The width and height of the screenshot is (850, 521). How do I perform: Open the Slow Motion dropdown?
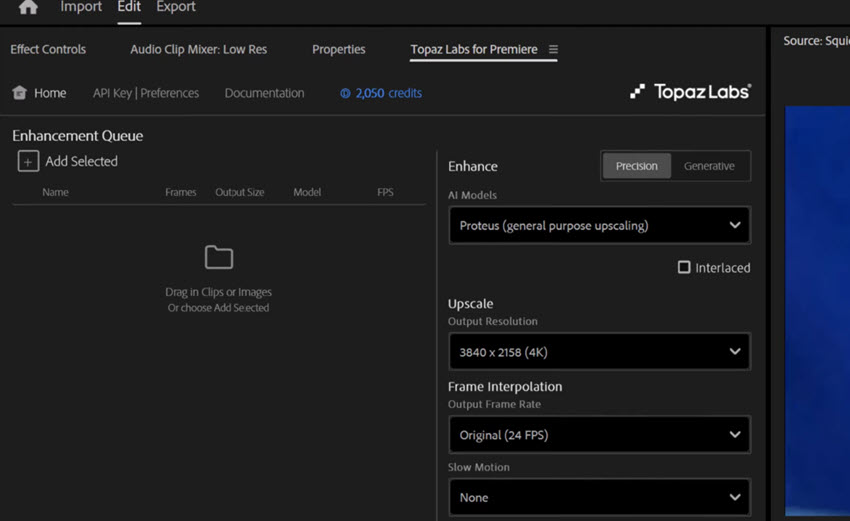click(x=600, y=497)
